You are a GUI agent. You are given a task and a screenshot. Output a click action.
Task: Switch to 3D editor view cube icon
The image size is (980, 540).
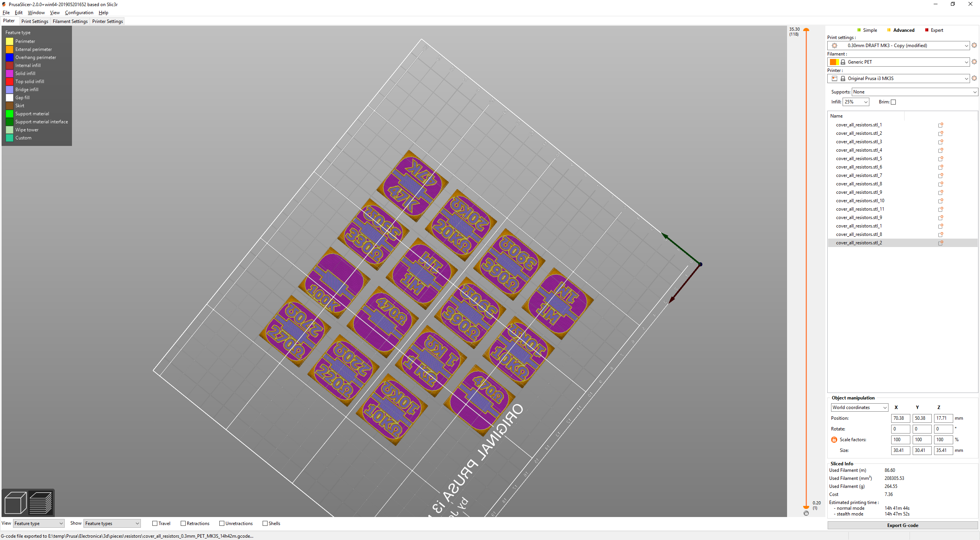coord(15,502)
